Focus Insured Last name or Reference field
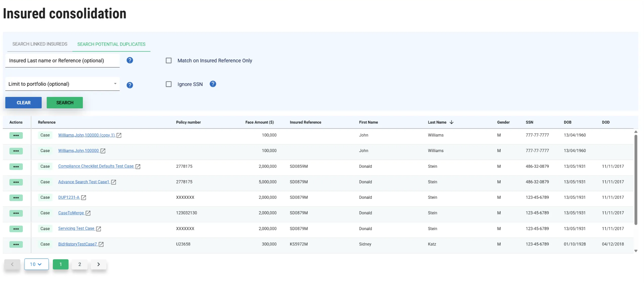This screenshot has width=644, height=283. tap(62, 61)
